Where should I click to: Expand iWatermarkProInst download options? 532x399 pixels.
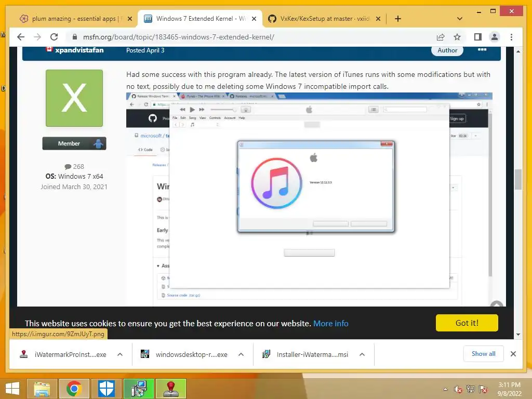[x=120, y=354]
